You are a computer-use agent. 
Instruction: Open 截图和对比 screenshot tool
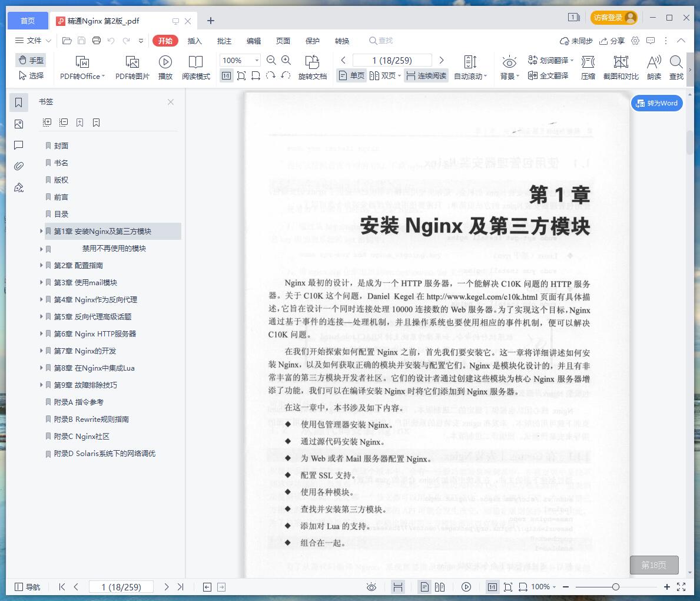[621, 68]
